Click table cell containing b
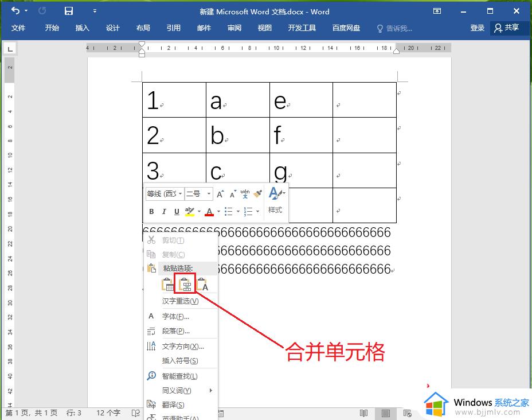The width and height of the screenshot is (532, 420). 237,135
